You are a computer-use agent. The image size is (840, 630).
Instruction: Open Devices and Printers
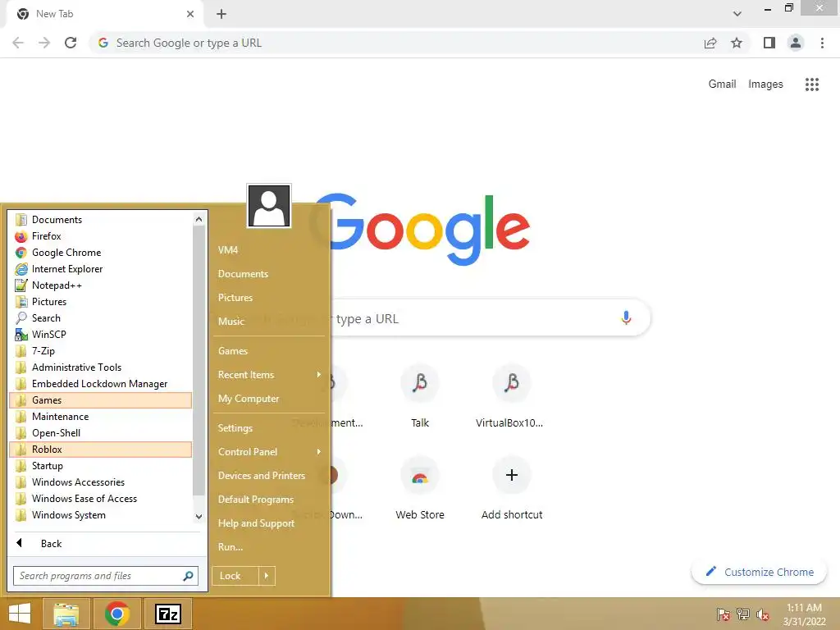point(269,476)
